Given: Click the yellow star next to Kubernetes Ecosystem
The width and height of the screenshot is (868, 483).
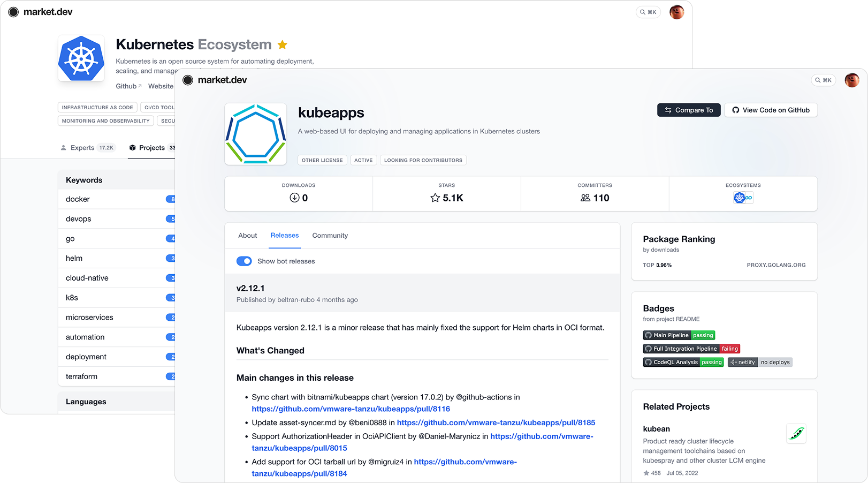Looking at the screenshot, I should pos(283,44).
